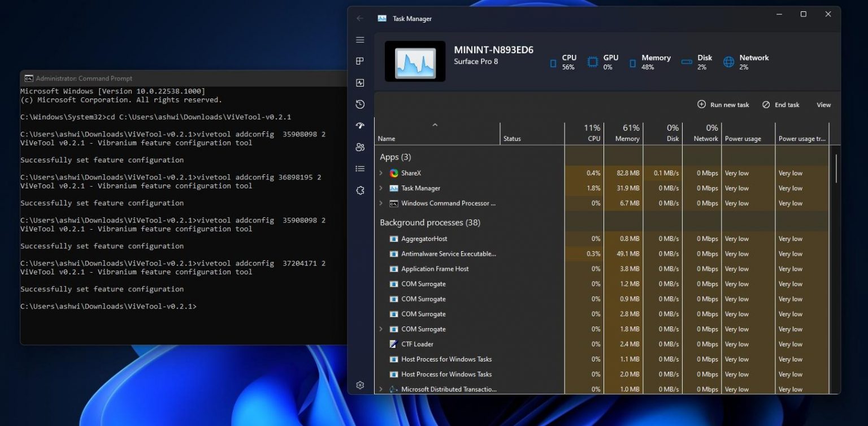Click the Run new task button
The image size is (868, 426).
pos(723,105)
